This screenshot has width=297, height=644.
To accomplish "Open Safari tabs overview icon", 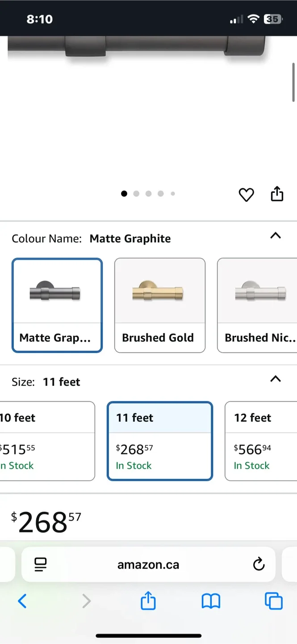I will coord(273,601).
